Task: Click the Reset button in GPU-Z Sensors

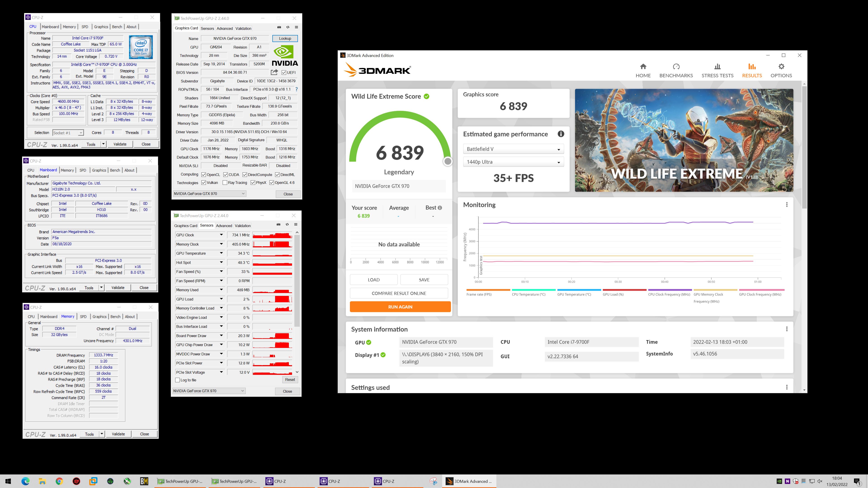Action: click(x=290, y=380)
